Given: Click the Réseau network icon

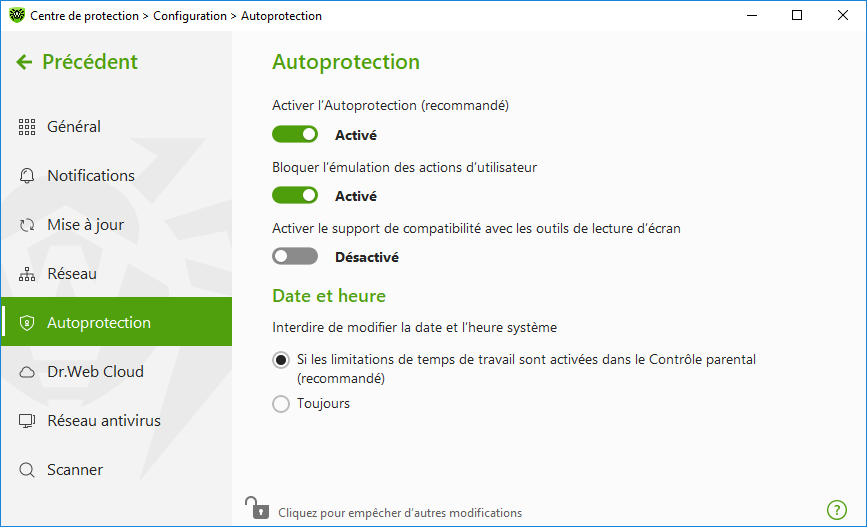Looking at the screenshot, I should [27, 274].
